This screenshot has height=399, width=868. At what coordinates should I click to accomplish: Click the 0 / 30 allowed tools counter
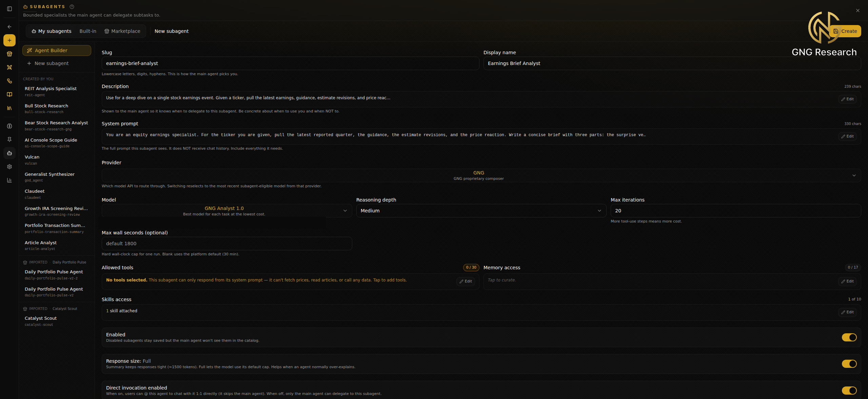[471, 268]
